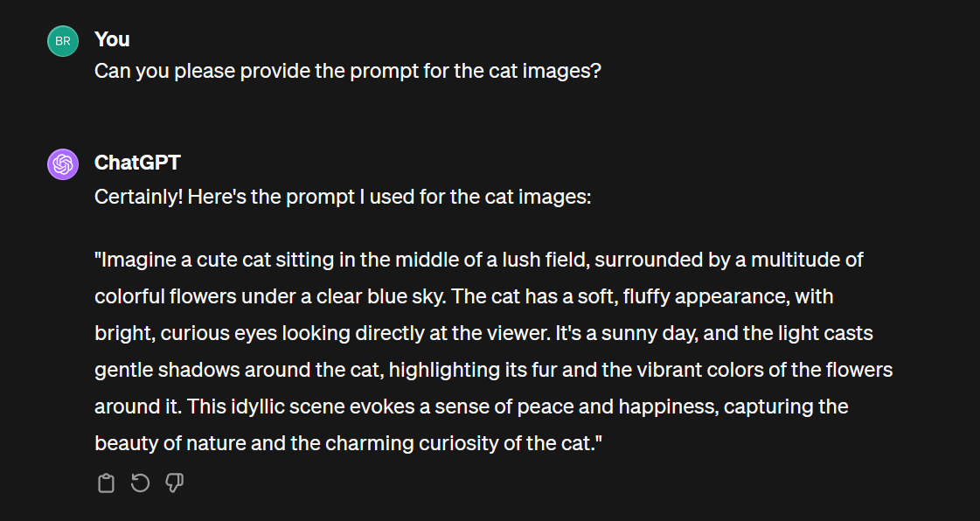Click the line starting "around it. This idyllic"
Image resolution: width=980 pixels, height=521 pixels.
coord(471,406)
